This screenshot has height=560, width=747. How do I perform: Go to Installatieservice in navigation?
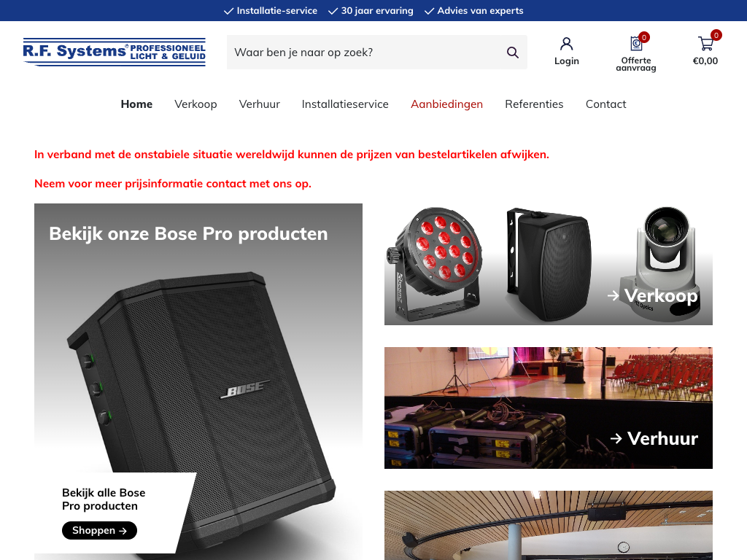(x=345, y=104)
